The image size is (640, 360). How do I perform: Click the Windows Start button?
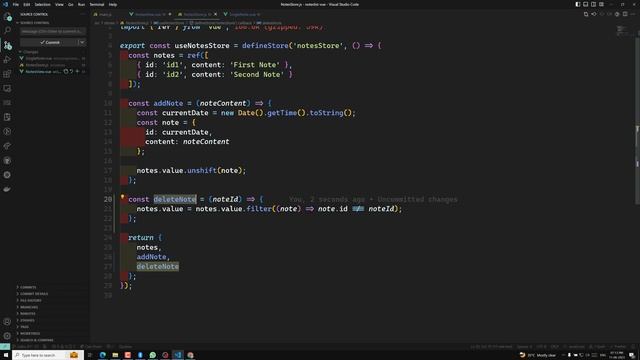tap(6, 355)
